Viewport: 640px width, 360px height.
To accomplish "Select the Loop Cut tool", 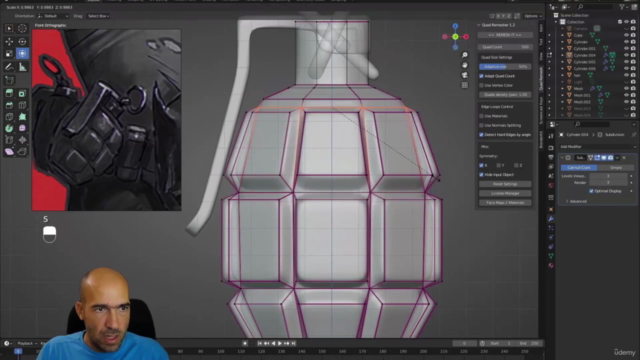I will pos(22,105).
